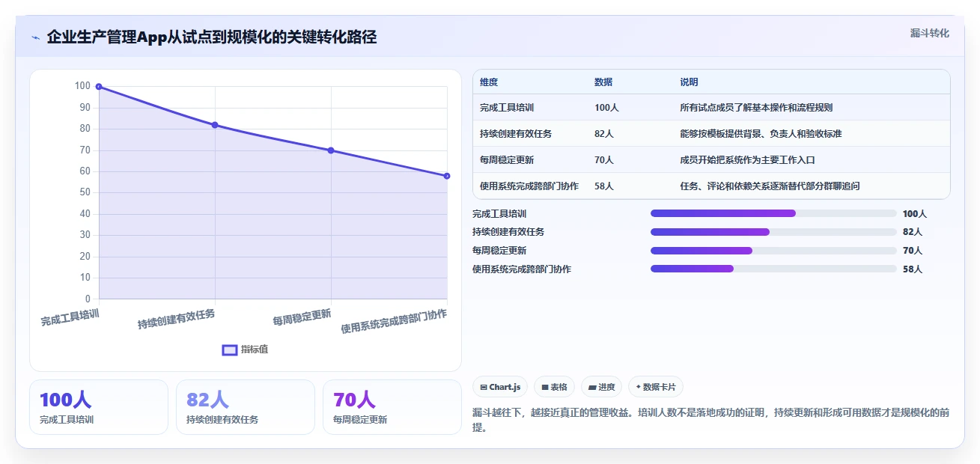Click the 进度 chip
This screenshot has width=980, height=464.
(x=602, y=387)
